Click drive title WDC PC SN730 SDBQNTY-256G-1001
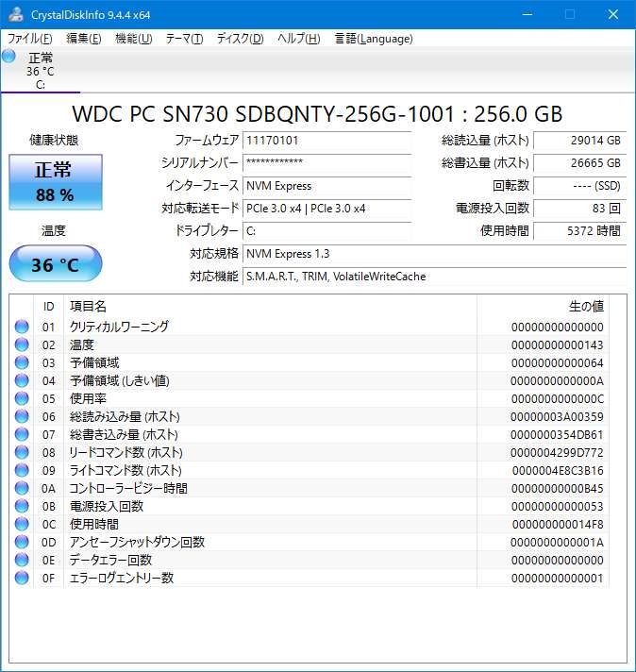636x672 pixels. [263, 114]
